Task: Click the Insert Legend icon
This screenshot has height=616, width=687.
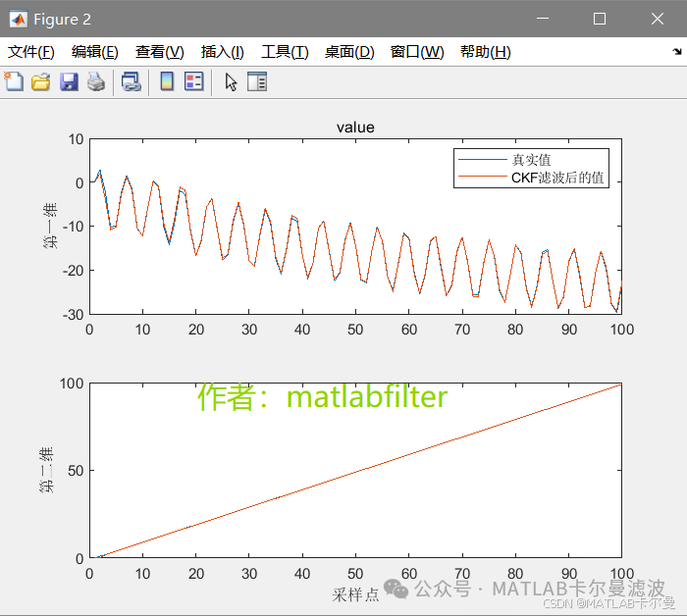Action: pyautogui.click(x=194, y=81)
